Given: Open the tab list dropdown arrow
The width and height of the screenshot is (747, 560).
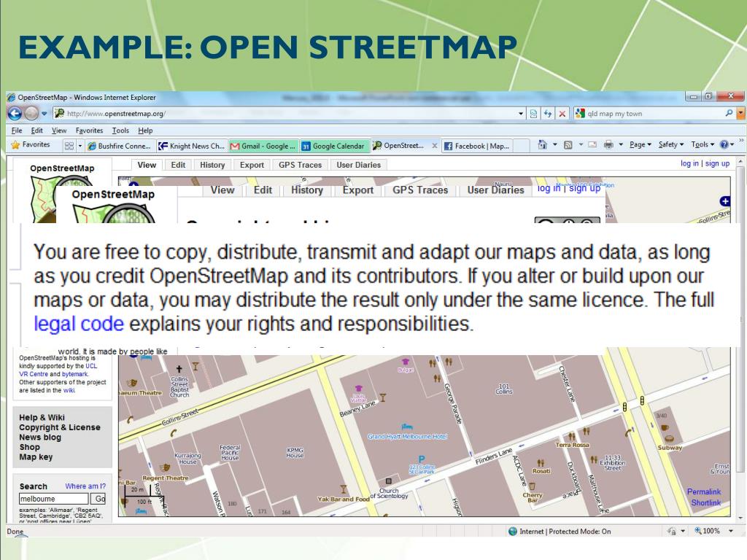Looking at the screenshot, I should pos(80,145).
